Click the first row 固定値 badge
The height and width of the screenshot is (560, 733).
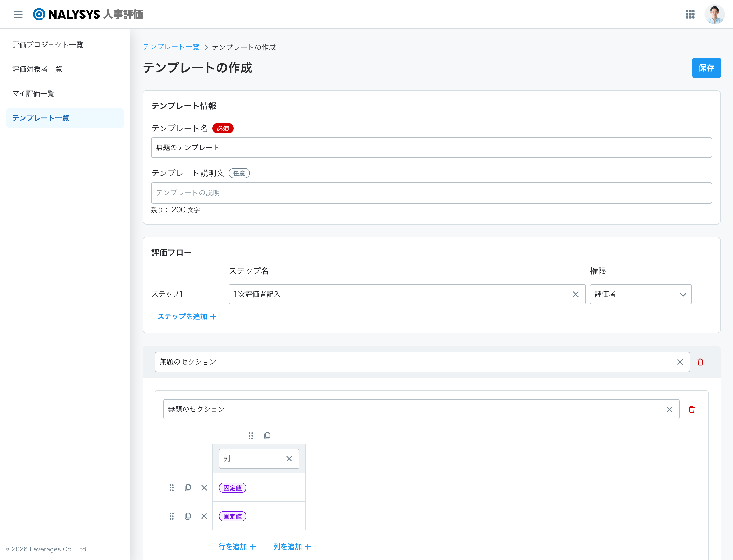[x=233, y=488]
